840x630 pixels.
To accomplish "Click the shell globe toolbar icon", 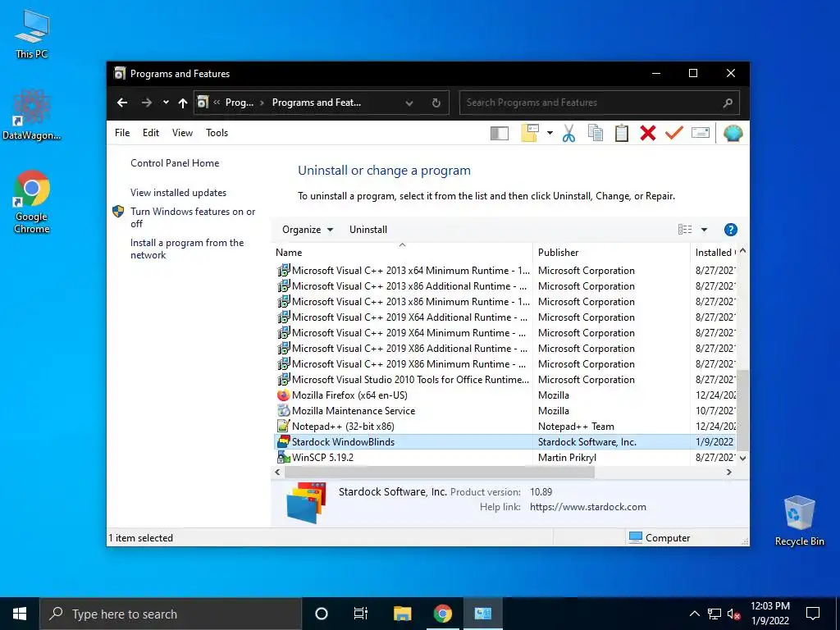I will (733, 133).
